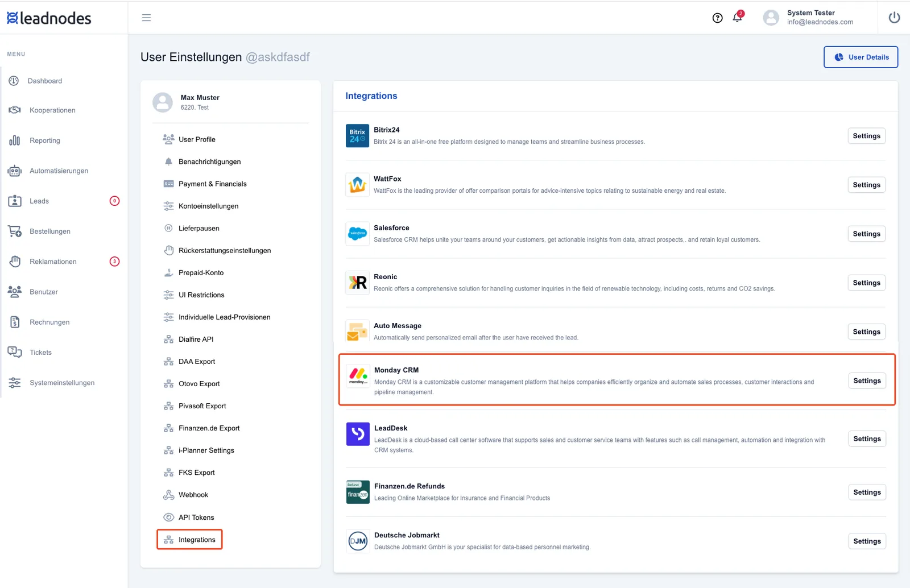This screenshot has width=910, height=588.
Task: Click the Leads counter badge
Action: 114,201
